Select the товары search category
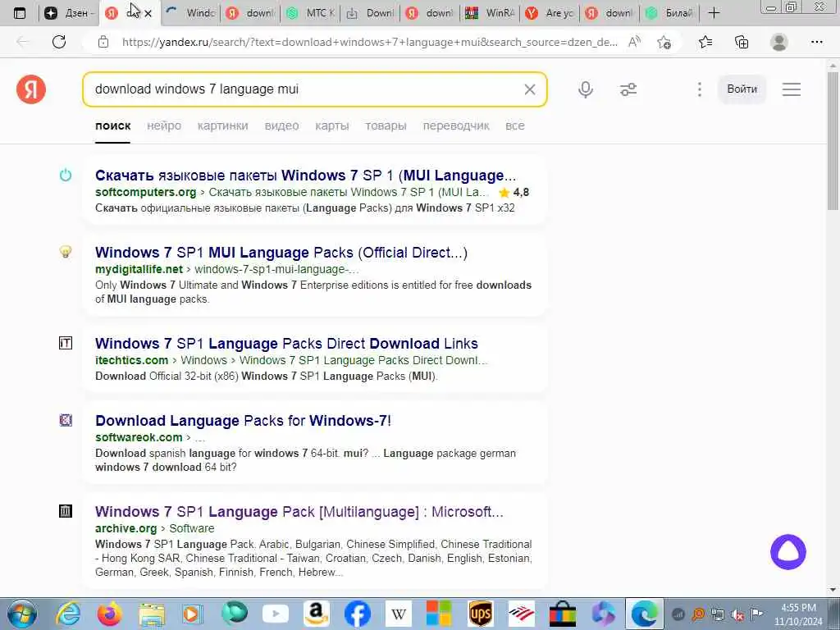Screen dimensions: 840x630 [x=386, y=126]
